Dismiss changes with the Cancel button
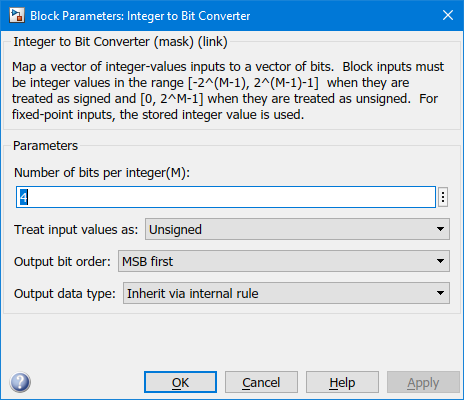The height and width of the screenshot is (400, 464). [261, 382]
